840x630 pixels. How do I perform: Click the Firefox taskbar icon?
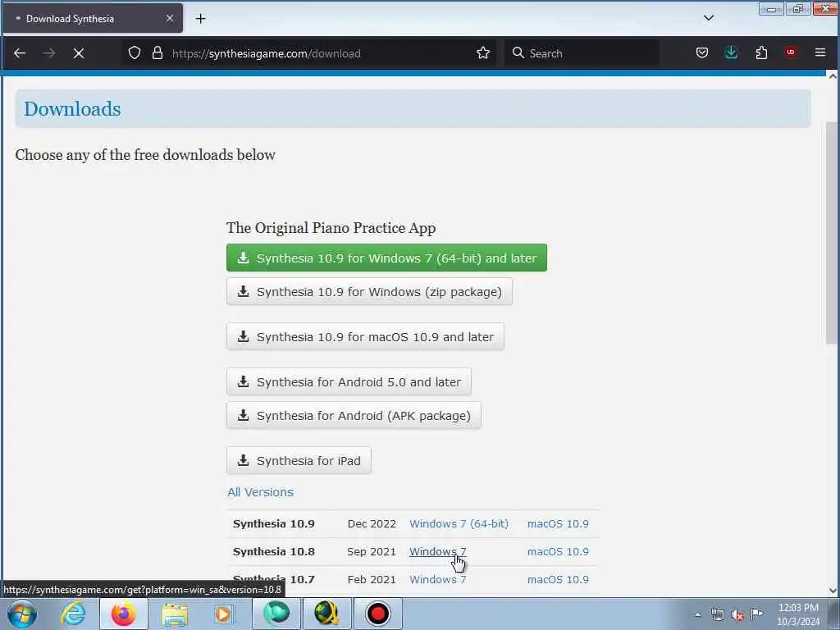pos(123,614)
